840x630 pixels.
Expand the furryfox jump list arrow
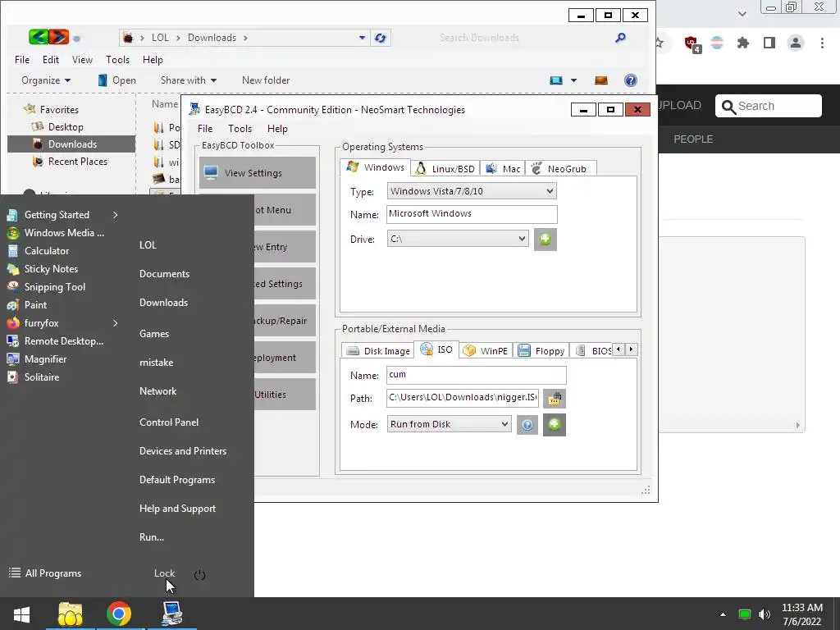[115, 323]
